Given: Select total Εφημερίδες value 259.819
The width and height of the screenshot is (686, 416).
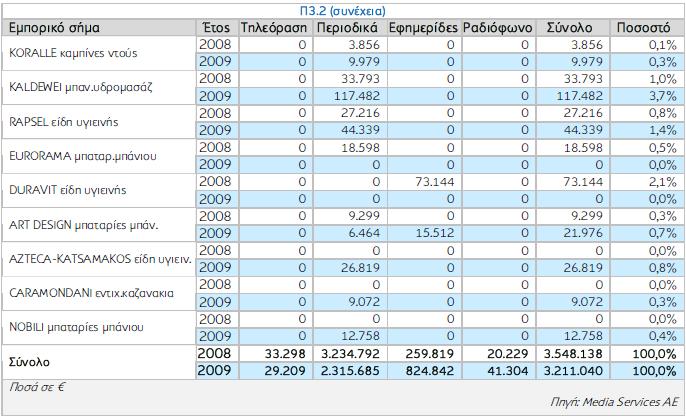Looking at the screenshot, I should point(430,353).
